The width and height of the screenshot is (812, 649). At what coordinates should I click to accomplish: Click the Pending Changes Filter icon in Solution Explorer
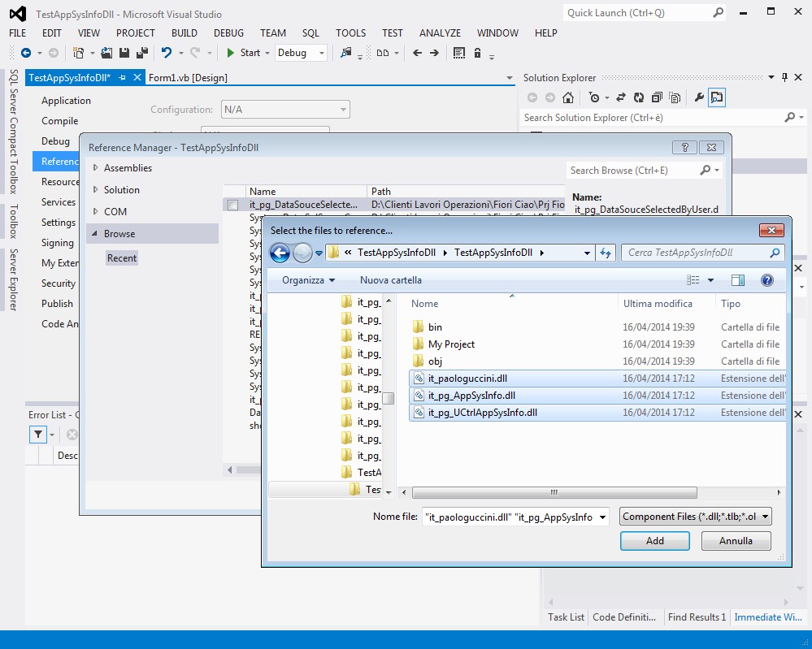[x=594, y=97]
